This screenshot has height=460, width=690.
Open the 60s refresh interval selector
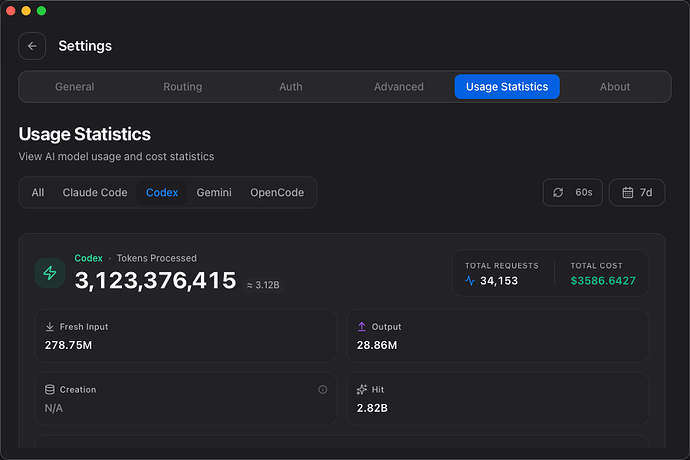pos(573,192)
